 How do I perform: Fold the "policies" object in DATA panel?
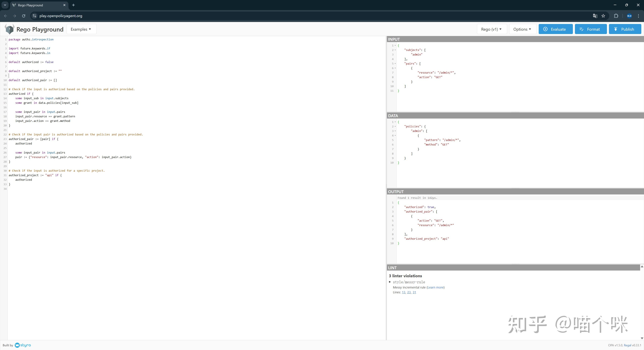[395, 126]
